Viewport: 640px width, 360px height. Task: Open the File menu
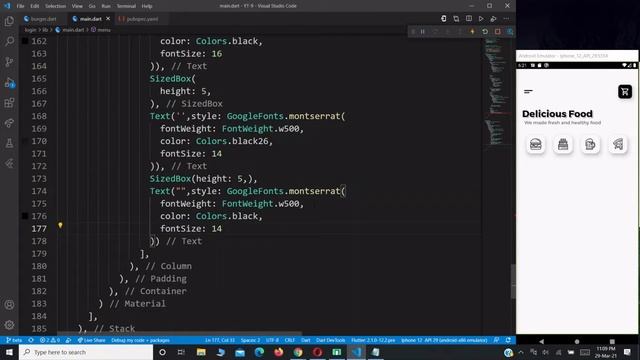pos(20,6)
